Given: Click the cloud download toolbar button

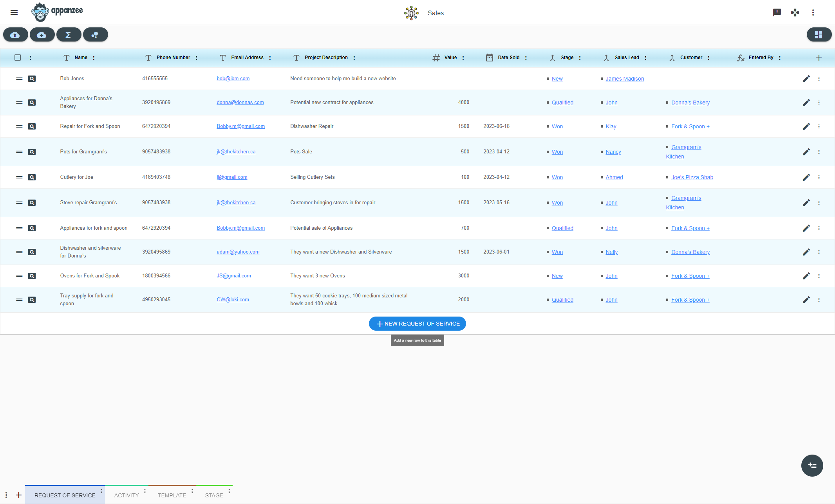Looking at the screenshot, I should click(x=42, y=35).
